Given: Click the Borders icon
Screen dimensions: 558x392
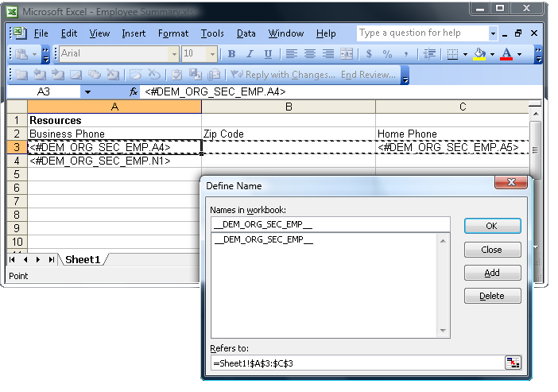Looking at the screenshot, I should 452,54.
